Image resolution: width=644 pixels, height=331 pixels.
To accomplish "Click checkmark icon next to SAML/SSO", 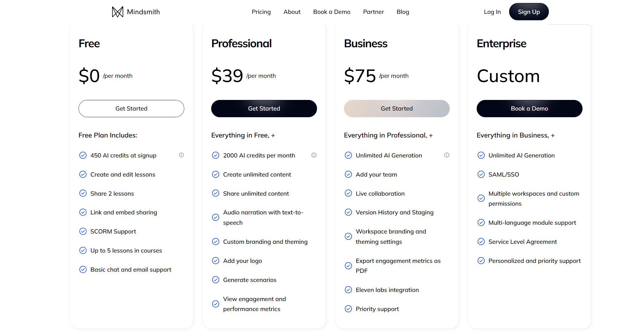I will pos(481,174).
